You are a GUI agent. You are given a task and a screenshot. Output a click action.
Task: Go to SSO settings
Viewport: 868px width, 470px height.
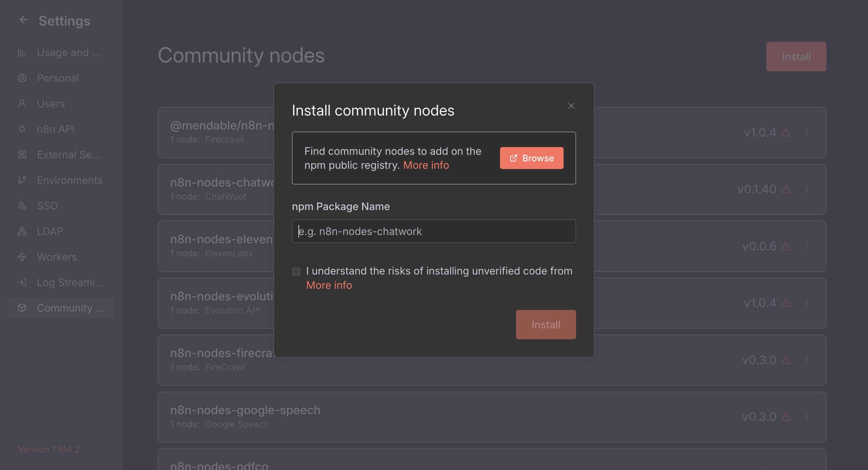[x=47, y=206]
